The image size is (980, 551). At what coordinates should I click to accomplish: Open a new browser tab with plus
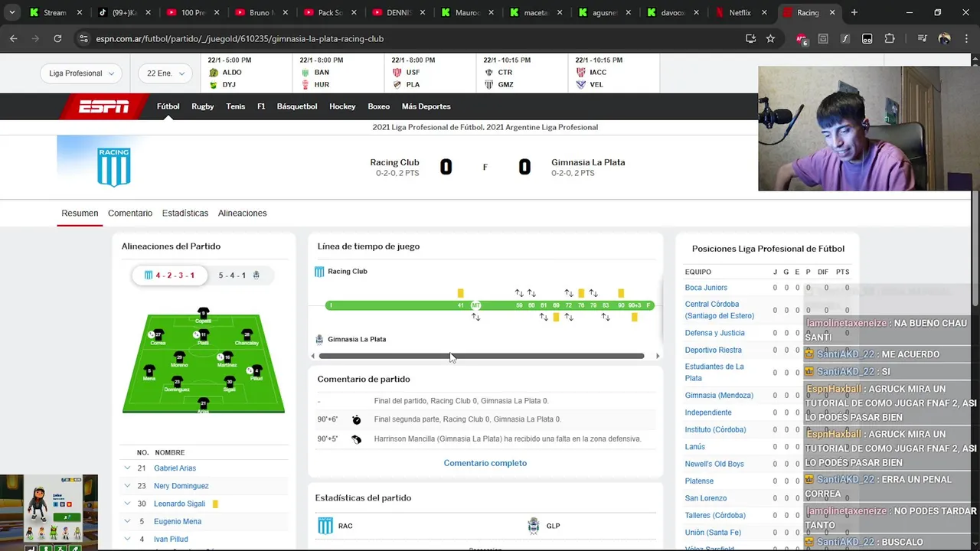click(854, 12)
